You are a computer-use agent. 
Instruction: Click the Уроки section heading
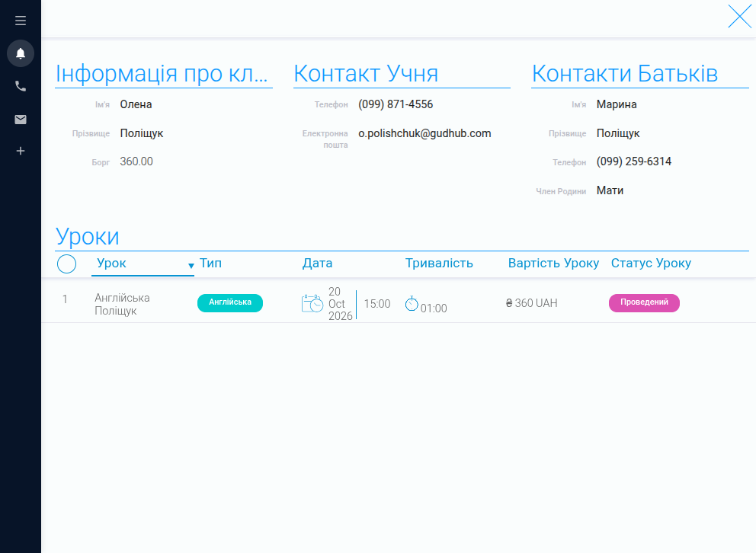[x=88, y=237]
